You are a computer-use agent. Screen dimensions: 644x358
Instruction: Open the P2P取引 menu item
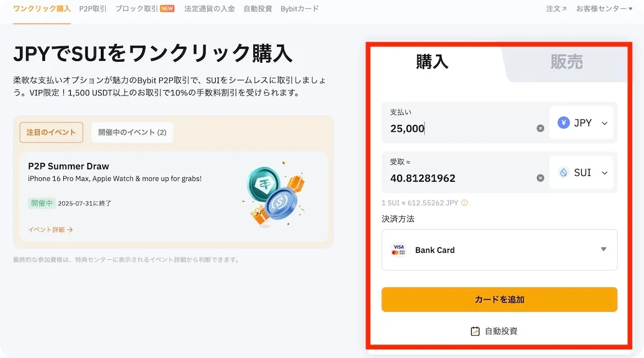[x=91, y=8]
